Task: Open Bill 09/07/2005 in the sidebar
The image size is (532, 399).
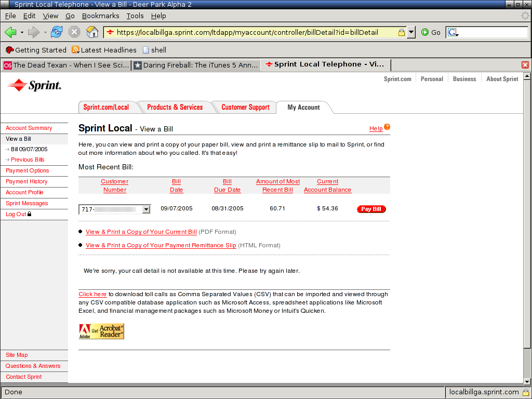Action: (x=29, y=149)
